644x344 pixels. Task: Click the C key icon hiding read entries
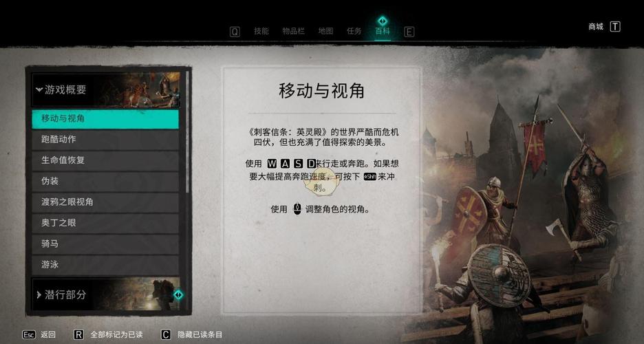(x=166, y=334)
